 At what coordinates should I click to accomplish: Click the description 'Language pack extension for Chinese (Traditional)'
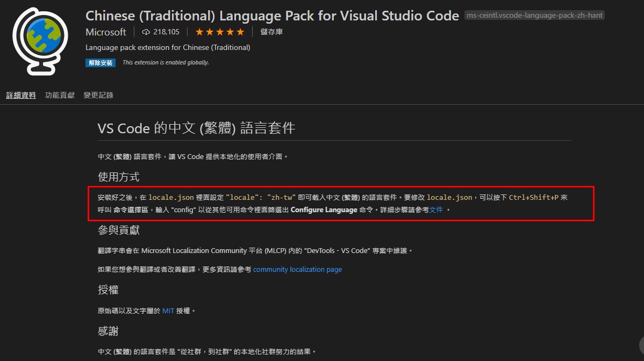point(168,48)
